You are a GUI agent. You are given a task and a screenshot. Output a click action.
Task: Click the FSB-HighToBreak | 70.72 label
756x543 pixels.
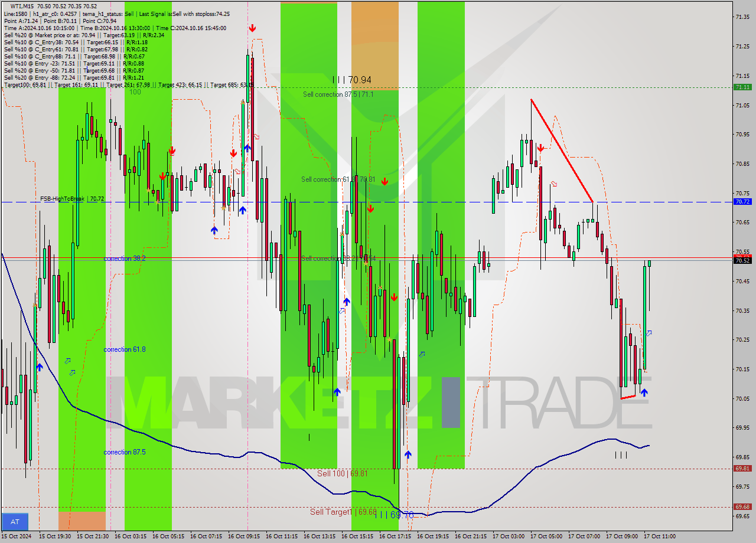(x=72, y=199)
